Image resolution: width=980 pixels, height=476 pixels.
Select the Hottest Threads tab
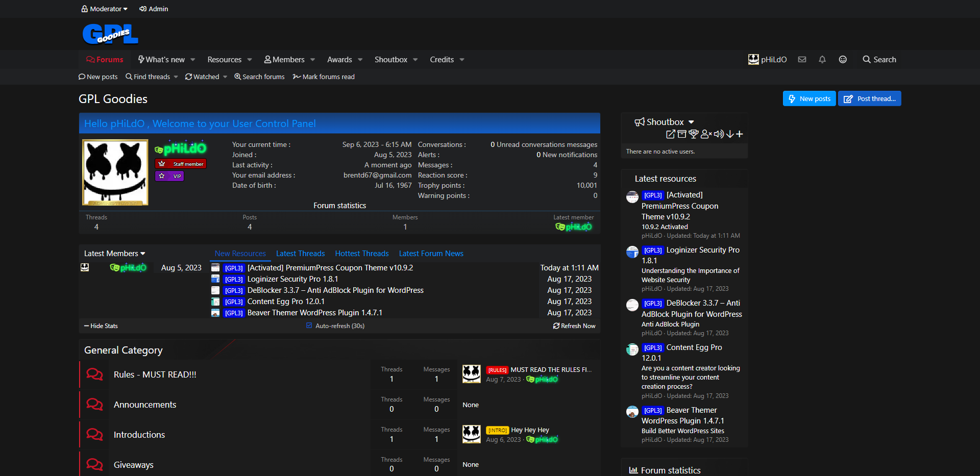pyautogui.click(x=361, y=254)
